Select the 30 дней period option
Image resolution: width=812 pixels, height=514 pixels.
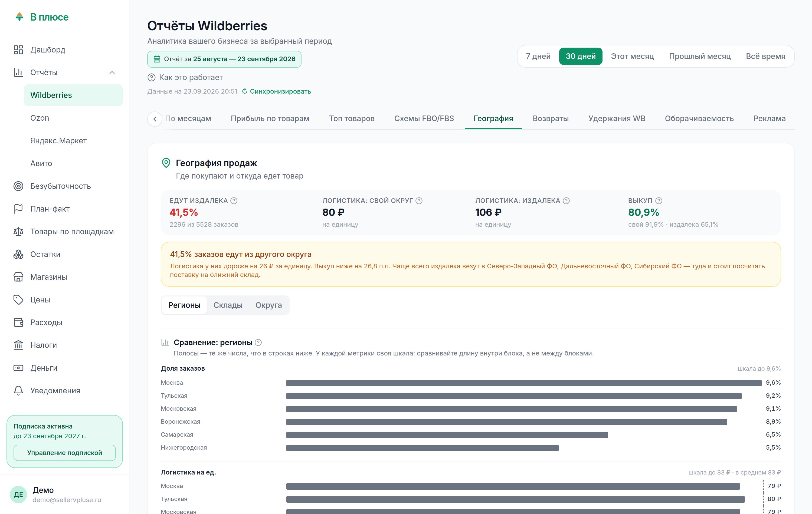click(581, 56)
